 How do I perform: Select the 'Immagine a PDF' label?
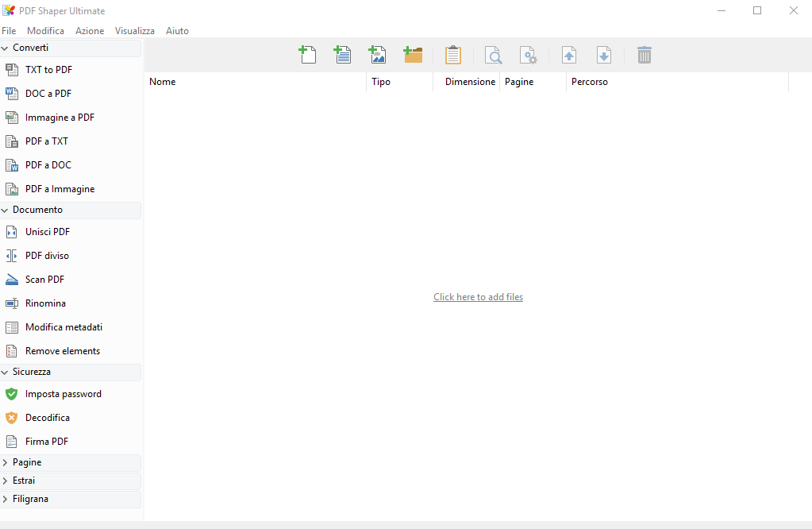(60, 117)
